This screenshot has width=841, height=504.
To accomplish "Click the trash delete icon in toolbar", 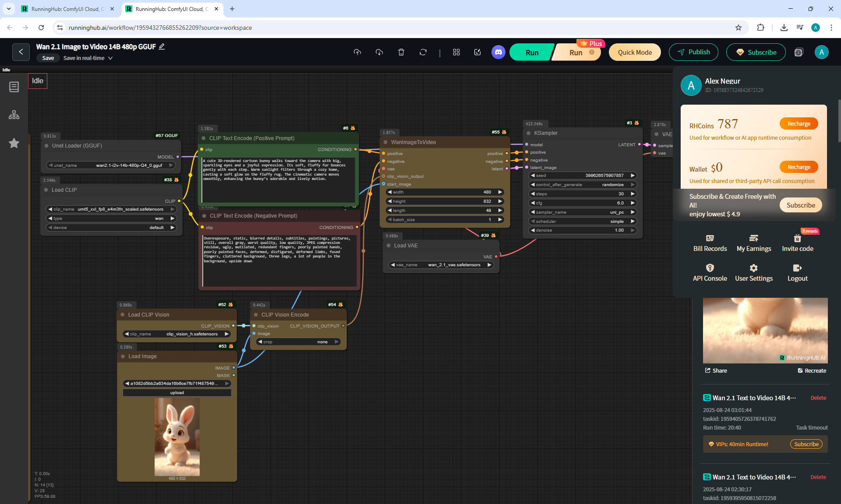I will point(401,52).
